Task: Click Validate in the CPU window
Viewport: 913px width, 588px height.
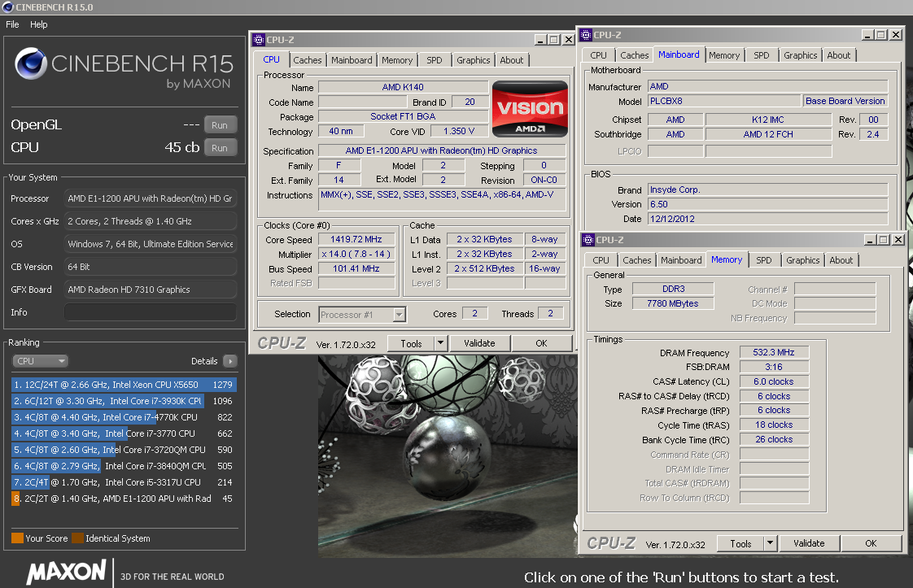Action: (x=479, y=343)
